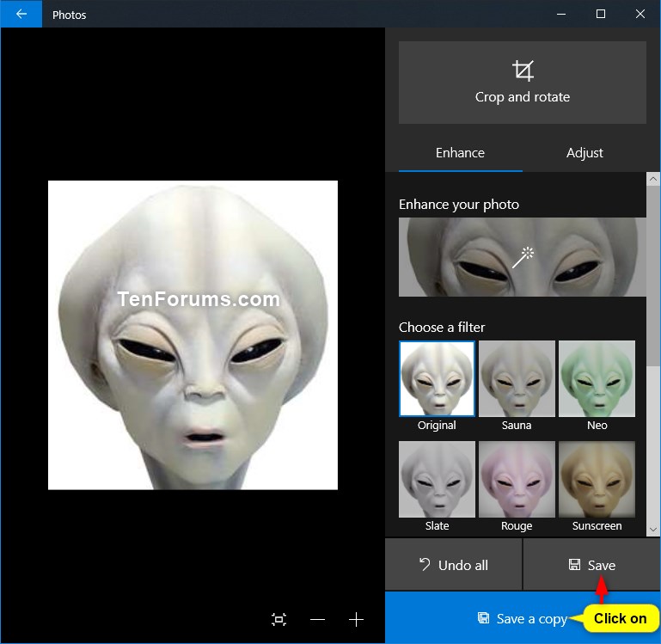Click Undo all button
The image size is (661, 644).
(x=454, y=565)
